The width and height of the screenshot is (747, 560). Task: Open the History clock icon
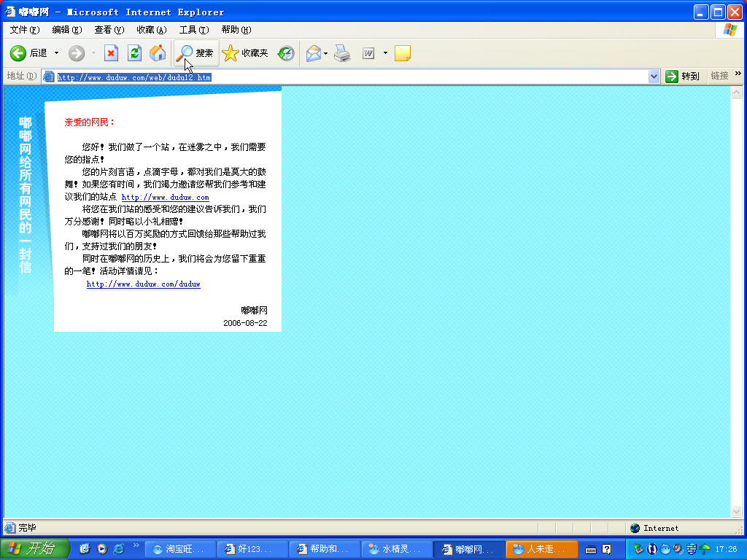pos(286,52)
